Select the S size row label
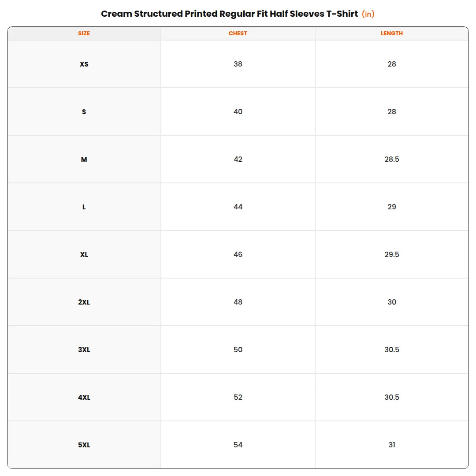 pos(84,112)
